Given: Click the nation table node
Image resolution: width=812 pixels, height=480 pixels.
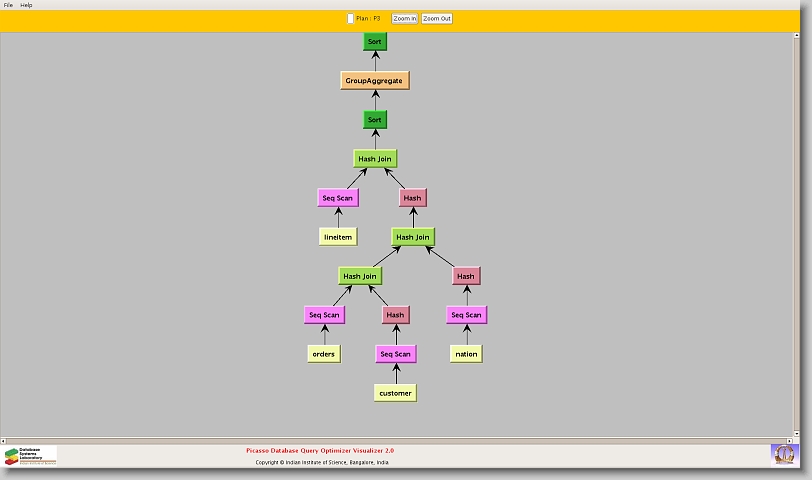Looking at the screenshot, I should 465,354.
